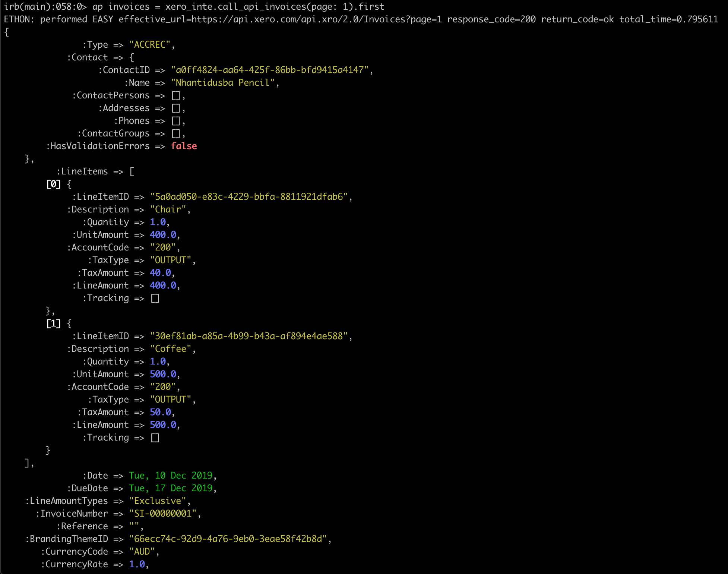Select the OUTPUT TaxType value
Screen dimensions: 728x574
coord(171,260)
